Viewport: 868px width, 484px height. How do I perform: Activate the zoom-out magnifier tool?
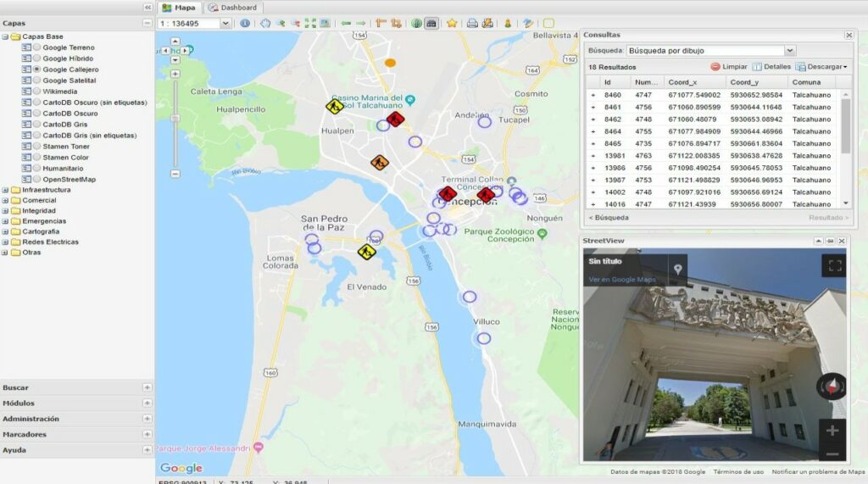(x=296, y=23)
